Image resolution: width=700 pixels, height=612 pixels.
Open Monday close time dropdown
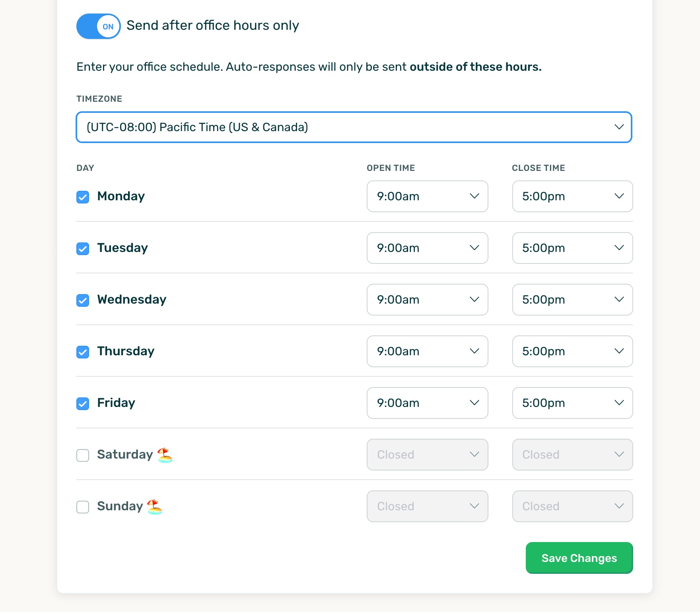573,196
